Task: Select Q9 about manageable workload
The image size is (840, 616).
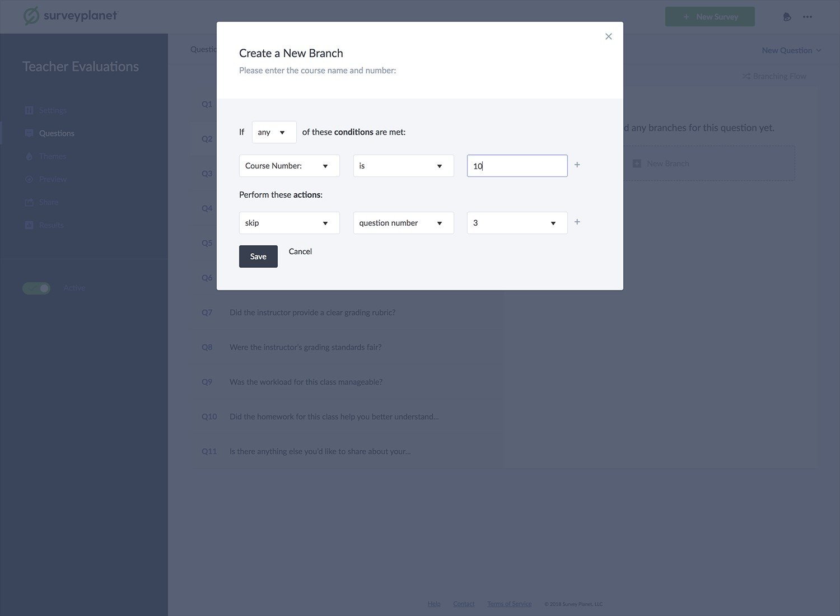Action: click(347, 382)
